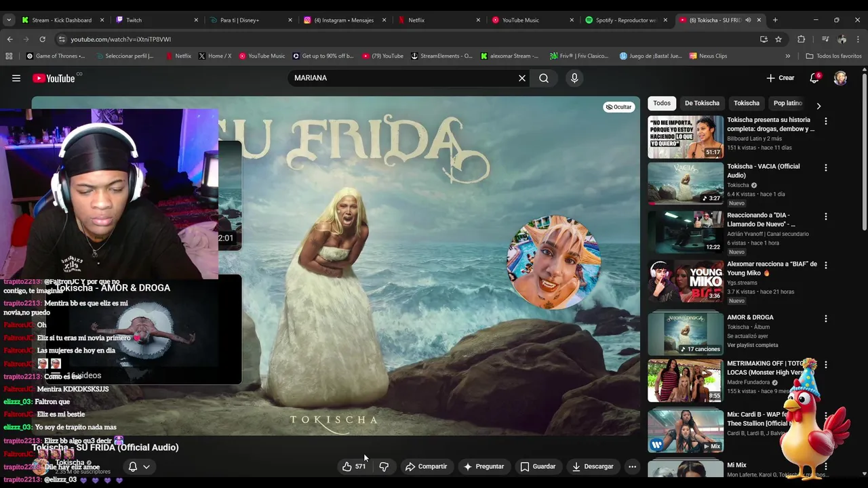Open options for Tokischa - VACIA video
This screenshot has height=488, width=868.
(826, 167)
